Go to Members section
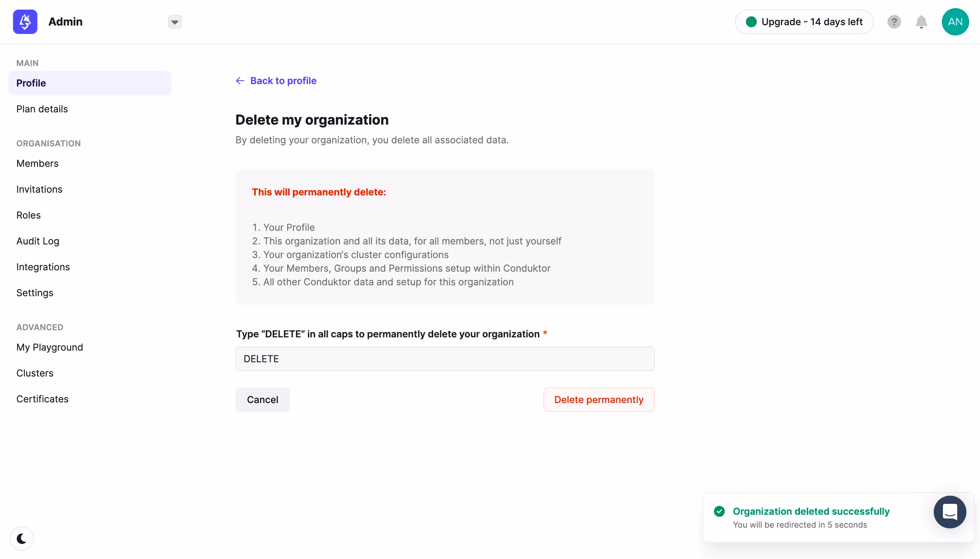 coord(38,163)
